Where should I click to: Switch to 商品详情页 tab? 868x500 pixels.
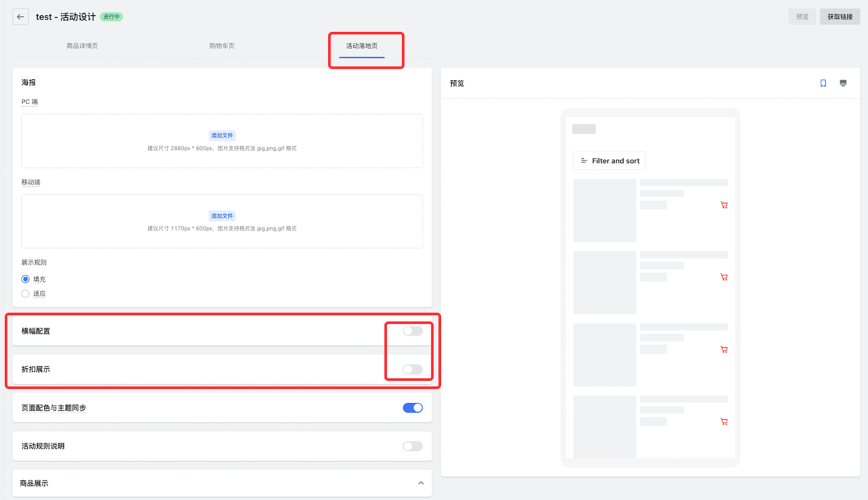(x=82, y=46)
